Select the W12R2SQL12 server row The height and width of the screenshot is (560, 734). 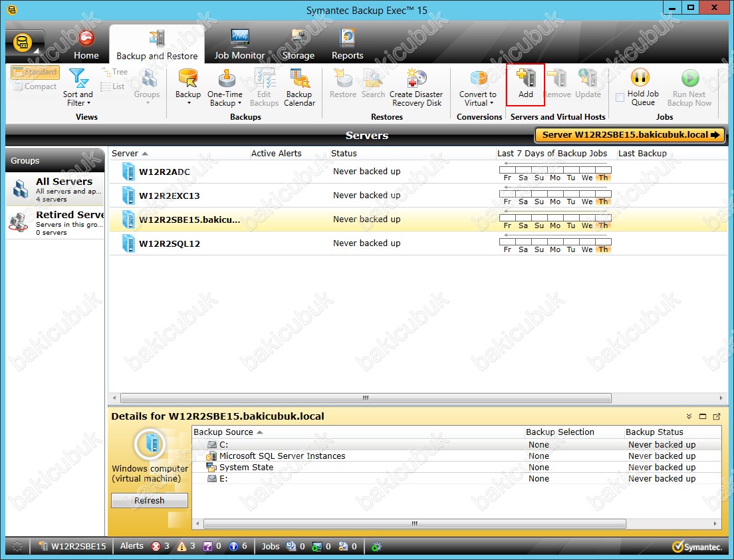click(418, 243)
